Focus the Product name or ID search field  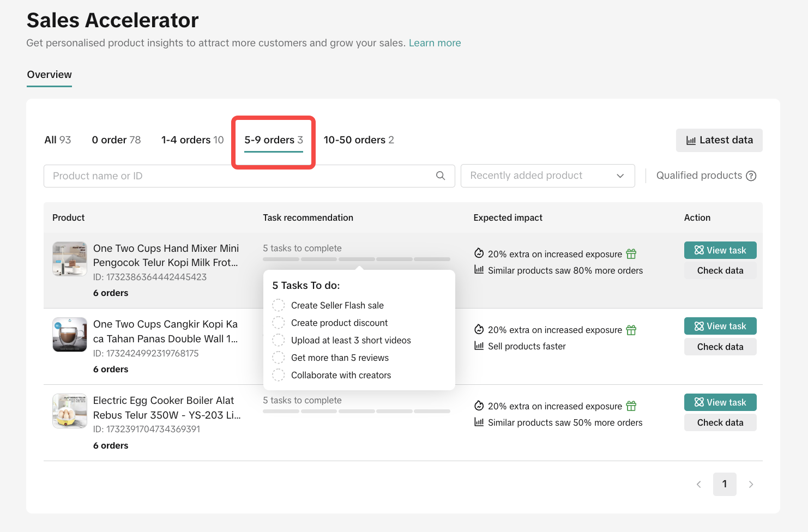[240, 176]
